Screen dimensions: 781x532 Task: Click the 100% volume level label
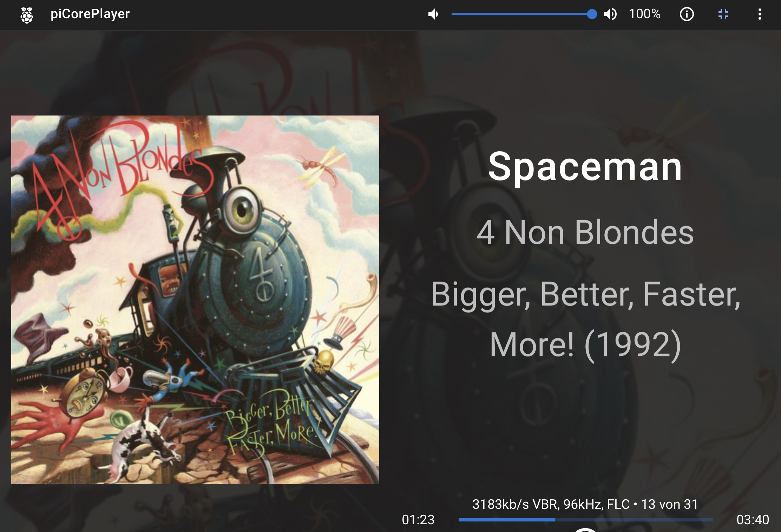[644, 14]
